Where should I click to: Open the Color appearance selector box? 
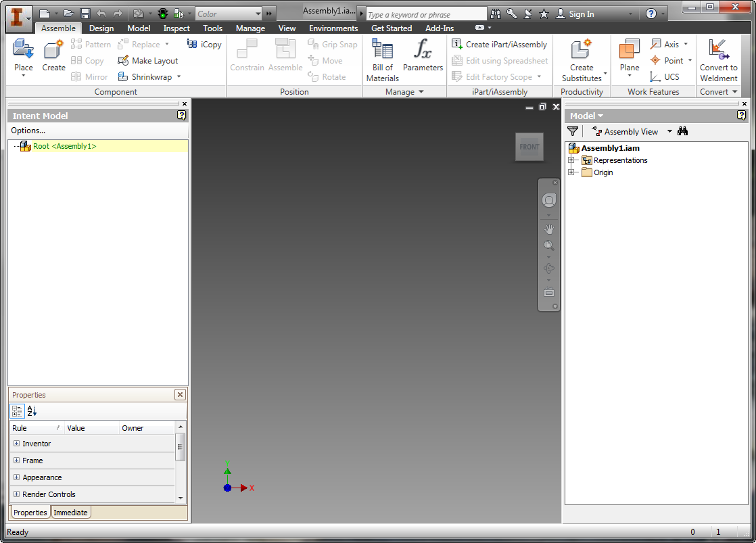point(229,14)
